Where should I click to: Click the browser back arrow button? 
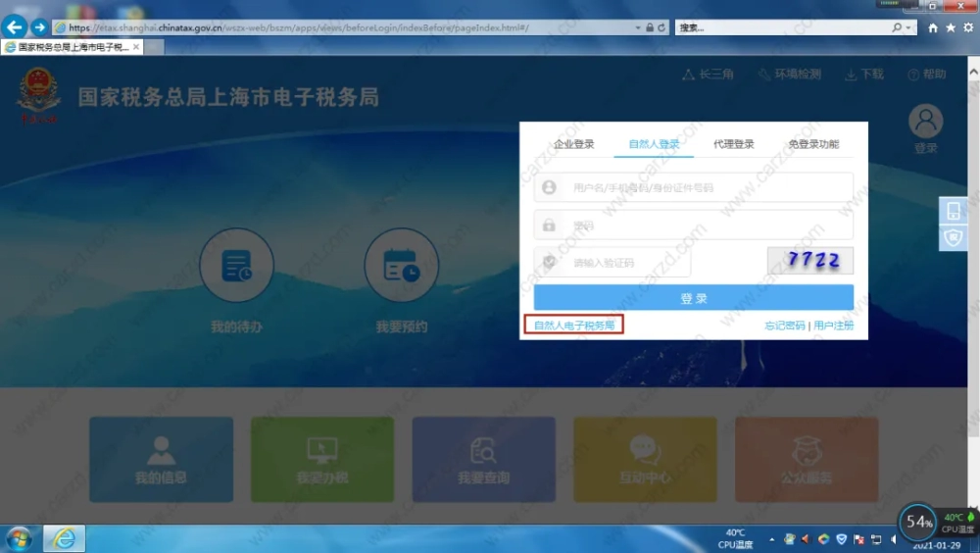[14, 26]
